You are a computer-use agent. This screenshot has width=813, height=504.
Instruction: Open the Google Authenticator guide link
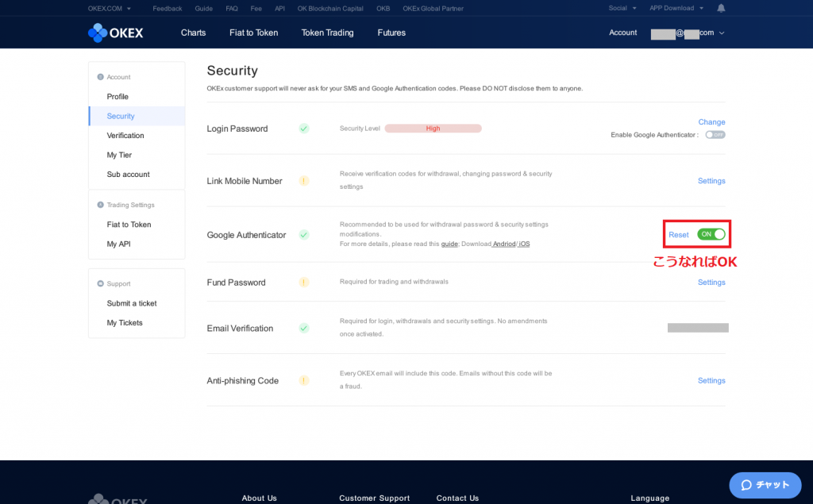click(449, 244)
